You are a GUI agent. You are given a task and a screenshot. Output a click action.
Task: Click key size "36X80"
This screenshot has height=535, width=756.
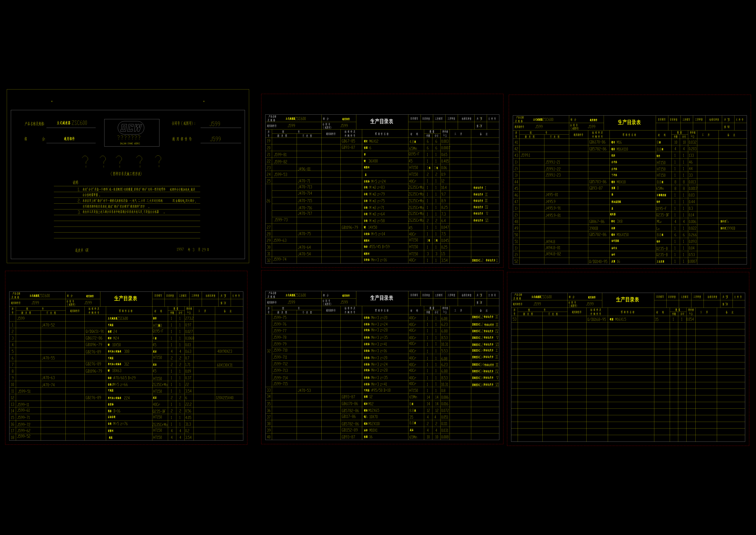point(373,161)
